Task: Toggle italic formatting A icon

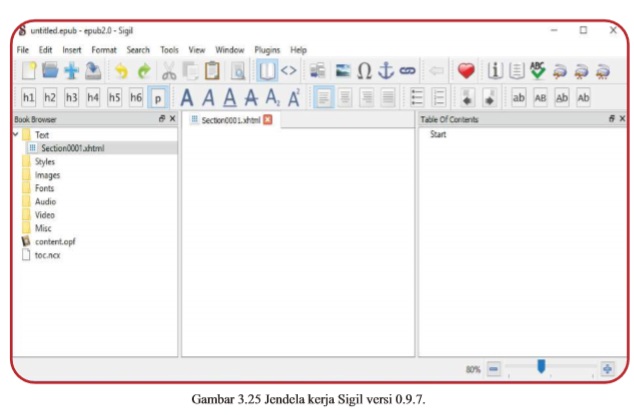Action: 208,98
